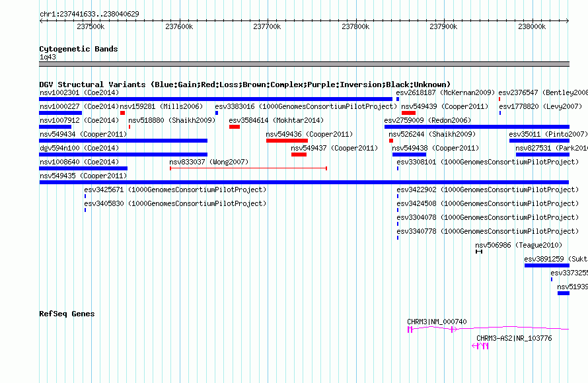Click the long nsv549435 blue bar
Image resolution: width=588 pixels, height=383 pixels.
[304, 182]
